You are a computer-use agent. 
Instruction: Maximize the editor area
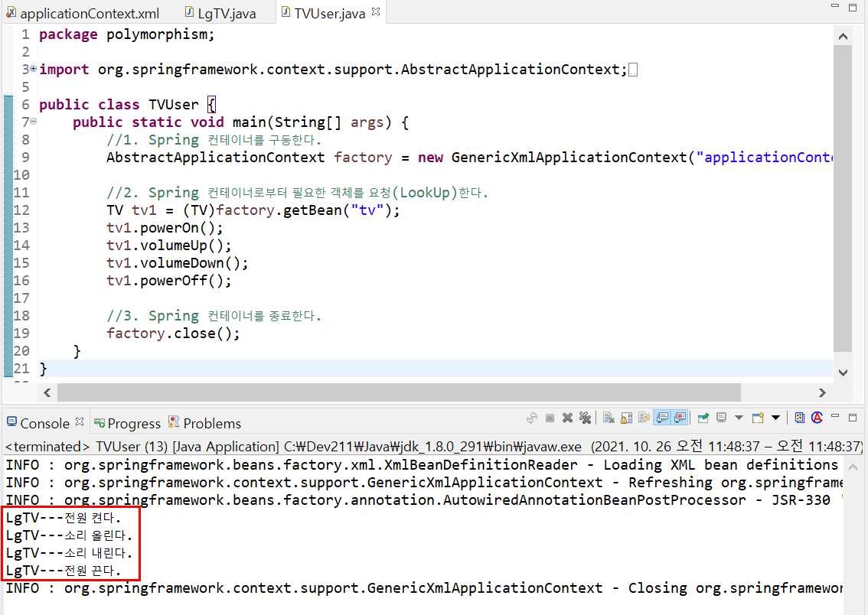(853, 7)
